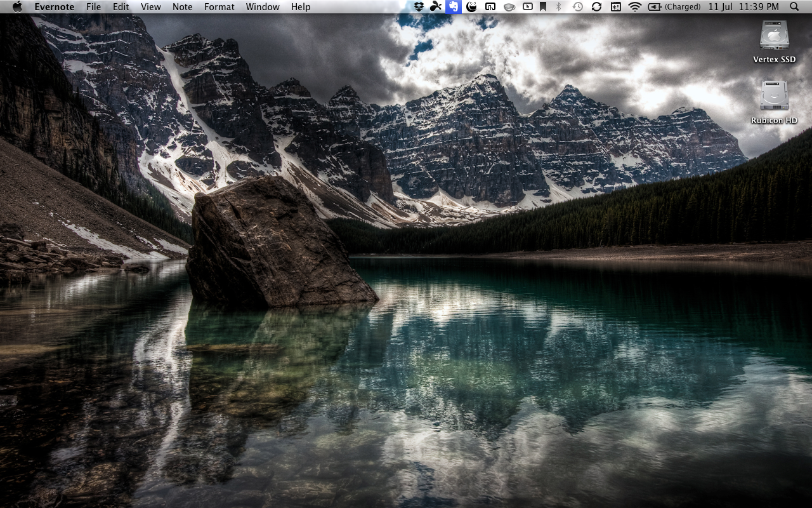Select the Vertex SSD drive icon

(775, 35)
